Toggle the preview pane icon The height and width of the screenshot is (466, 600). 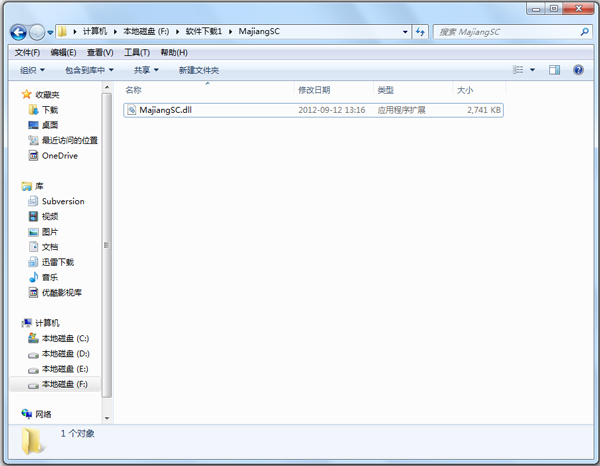pyautogui.click(x=555, y=70)
